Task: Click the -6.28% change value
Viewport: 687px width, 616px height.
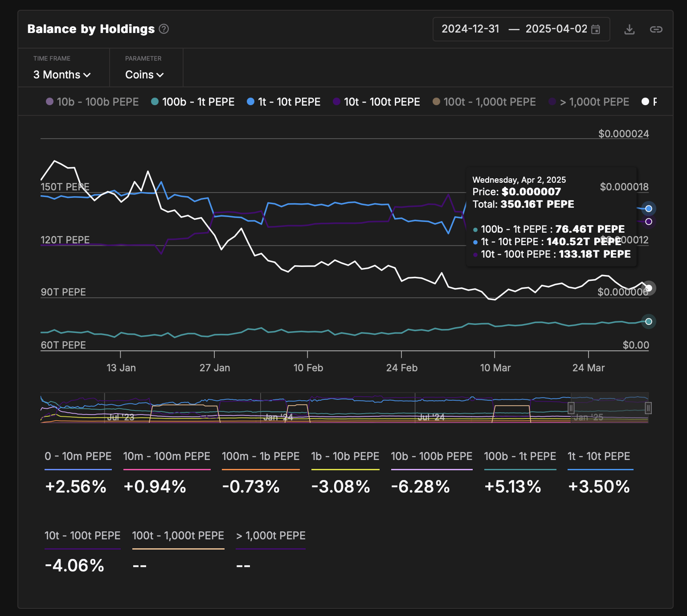Action: tap(421, 487)
